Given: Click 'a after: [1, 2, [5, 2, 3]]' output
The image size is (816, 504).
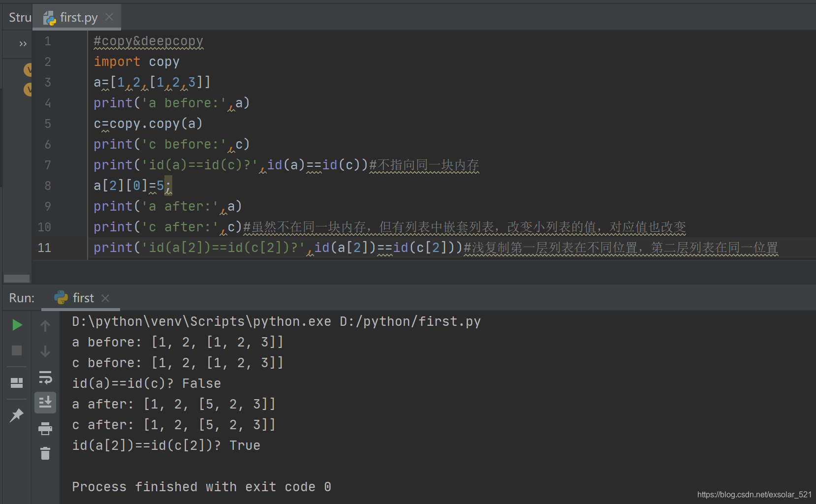Looking at the screenshot, I should [x=174, y=404].
